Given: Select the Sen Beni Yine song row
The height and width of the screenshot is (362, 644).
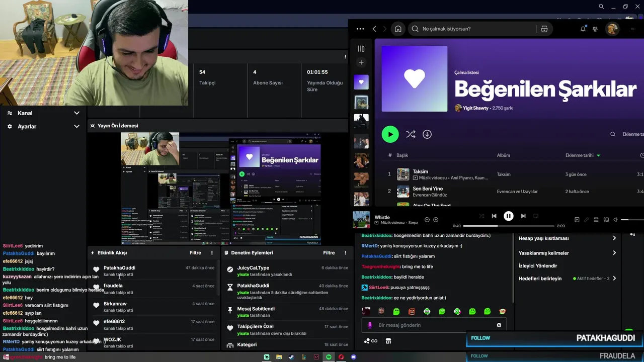Looking at the screenshot, I should (x=513, y=192).
